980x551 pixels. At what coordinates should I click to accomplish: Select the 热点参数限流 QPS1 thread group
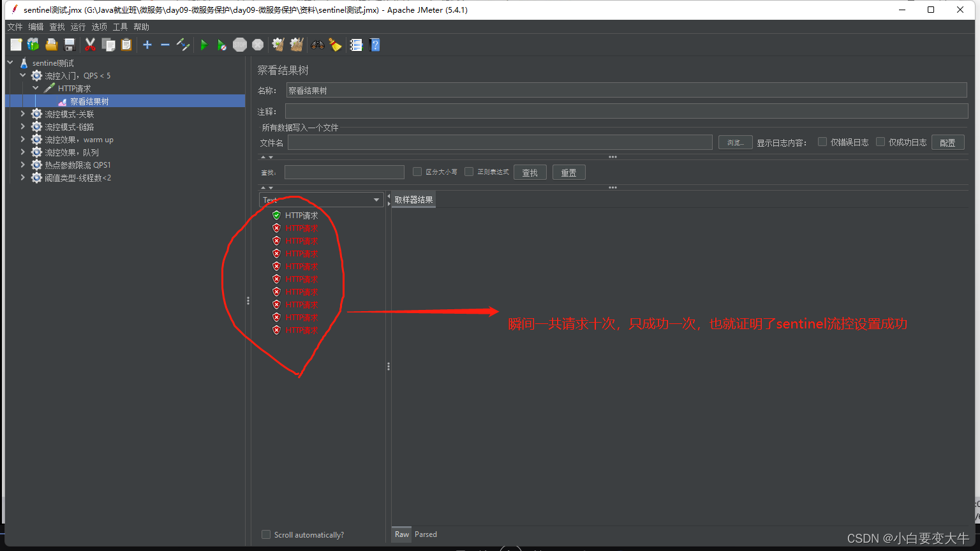tap(78, 165)
